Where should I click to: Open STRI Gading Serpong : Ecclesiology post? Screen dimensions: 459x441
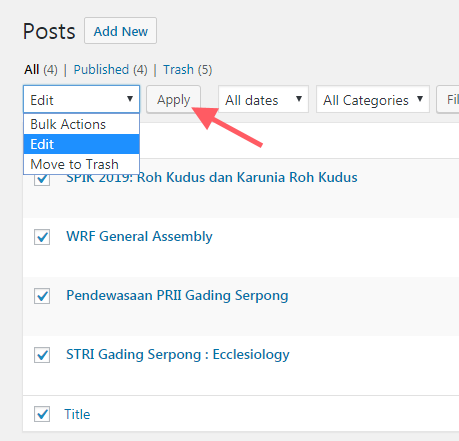click(x=178, y=354)
